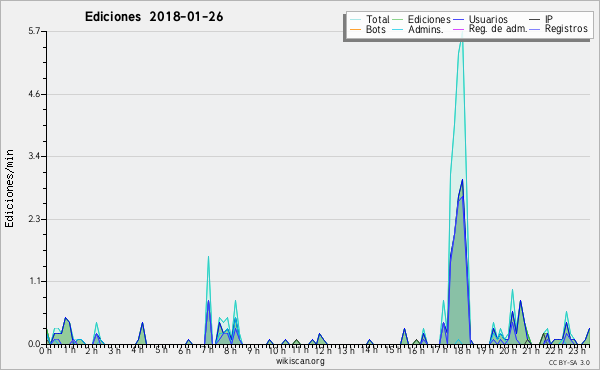This screenshot has width=600, height=370.
Task: Click the Total line color in legend
Action: pos(356,20)
